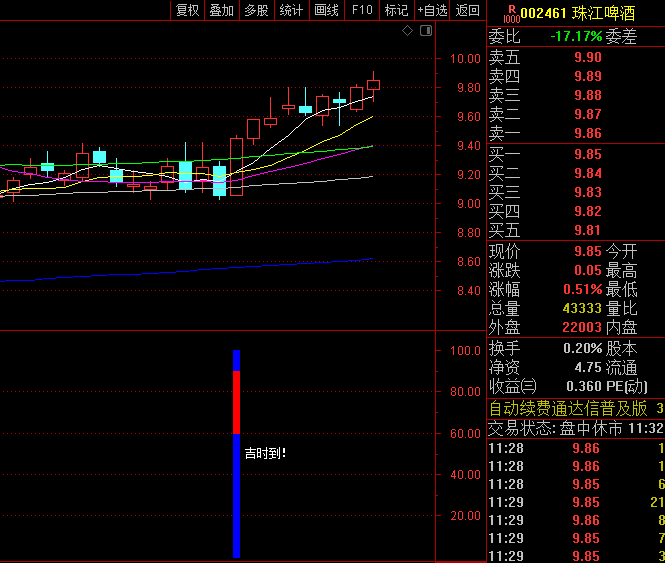Screen dimensions: 665x563
Task: Click the 收益(三) value 0.360
Action: coord(584,386)
